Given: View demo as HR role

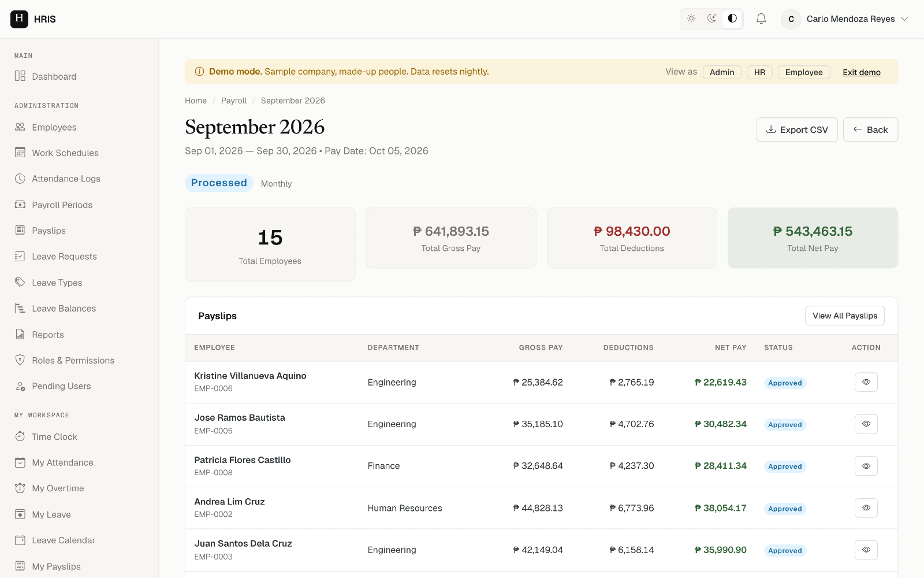Looking at the screenshot, I should tap(759, 72).
